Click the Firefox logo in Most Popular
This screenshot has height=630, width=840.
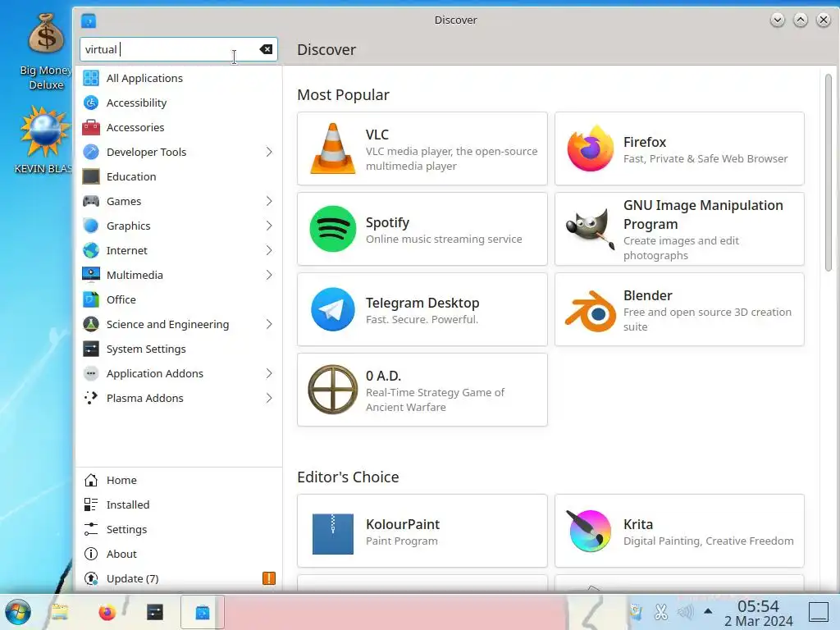tap(591, 148)
